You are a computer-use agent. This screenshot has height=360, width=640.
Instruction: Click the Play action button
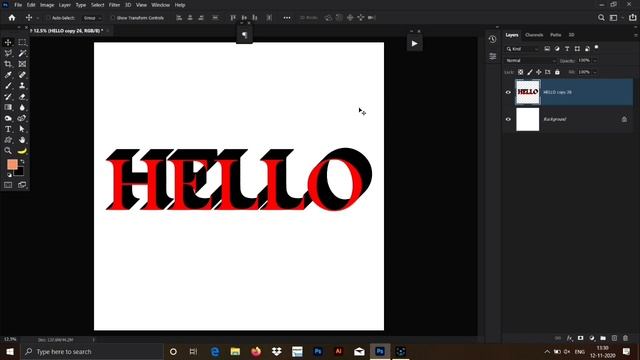click(414, 44)
